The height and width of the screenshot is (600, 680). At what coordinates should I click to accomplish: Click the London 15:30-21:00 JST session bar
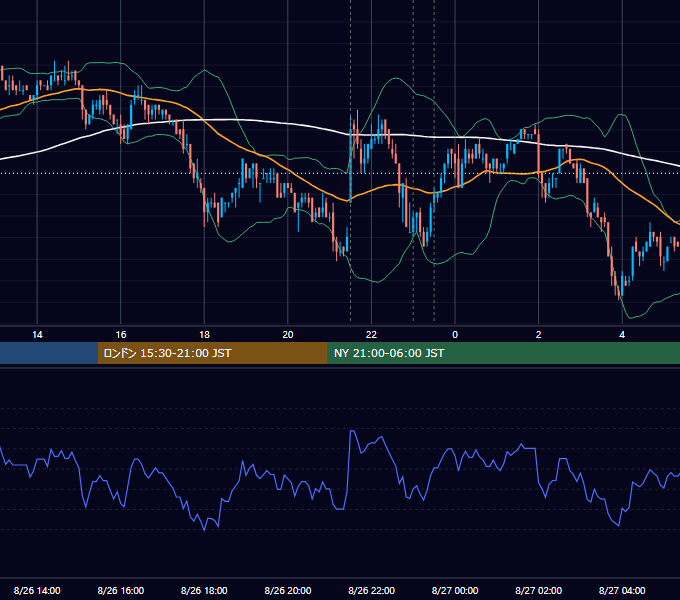coord(212,353)
